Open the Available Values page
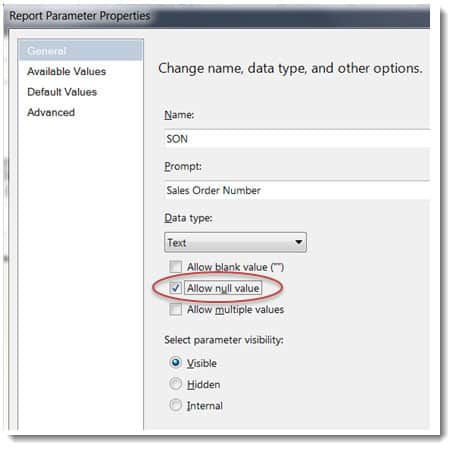Image resolution: width=455 pixels, height=450 pixels. coord(66,71)
